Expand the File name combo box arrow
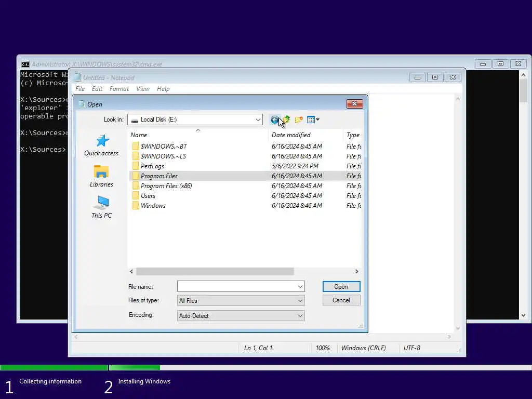 300,287
